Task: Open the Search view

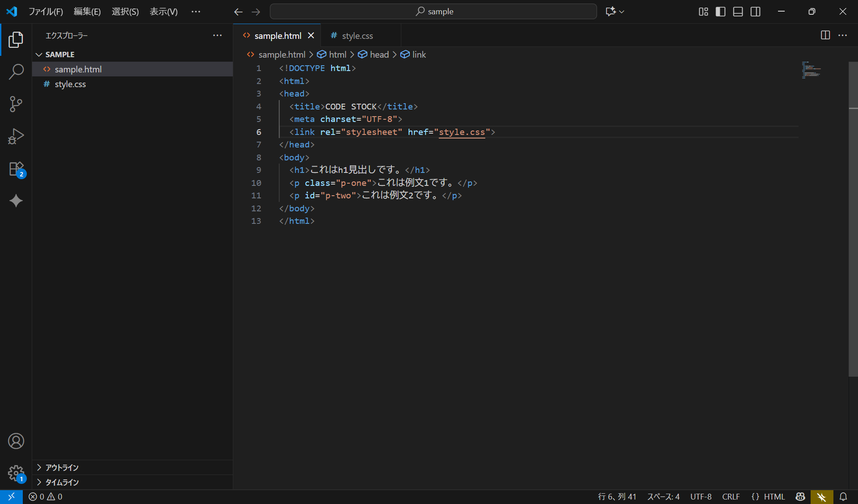Action: click(16, 71)
